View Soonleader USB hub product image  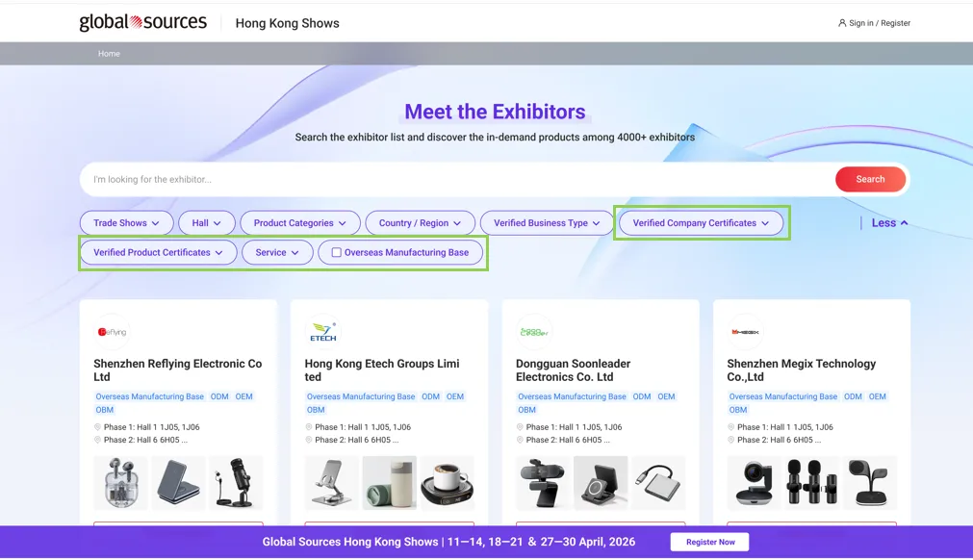click(x=657, y=482)
